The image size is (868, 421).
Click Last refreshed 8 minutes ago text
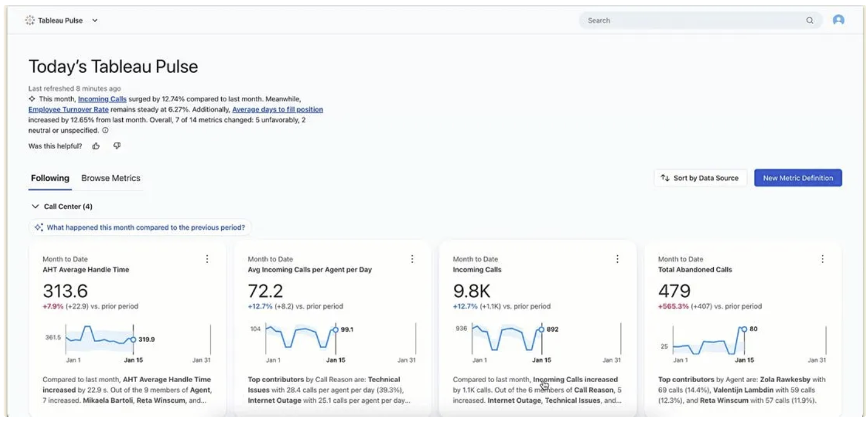74,88
